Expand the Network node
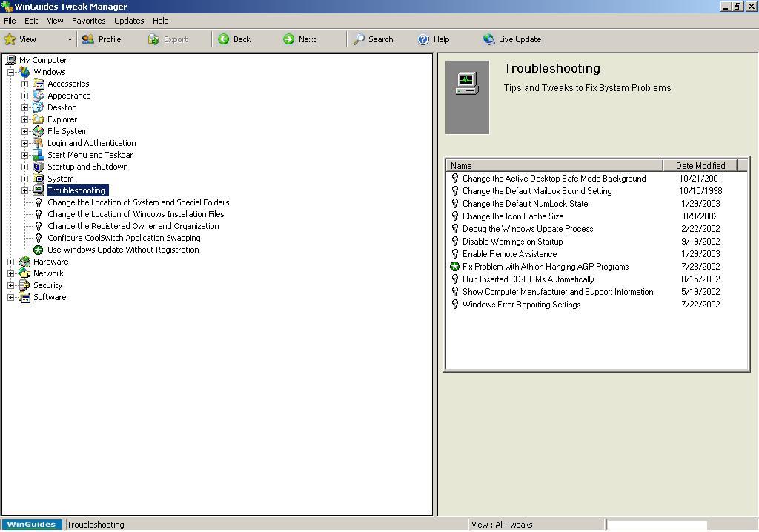Screen dimensions: 759x532 tap(10, 273)
